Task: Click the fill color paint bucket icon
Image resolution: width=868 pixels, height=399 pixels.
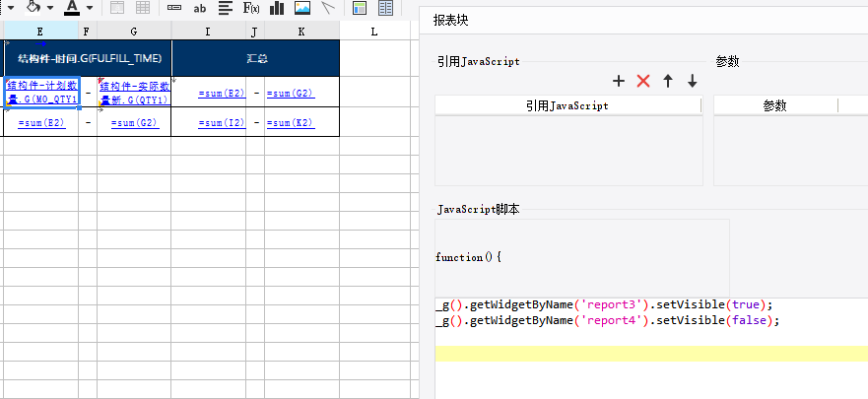Action: pos(33,7)
